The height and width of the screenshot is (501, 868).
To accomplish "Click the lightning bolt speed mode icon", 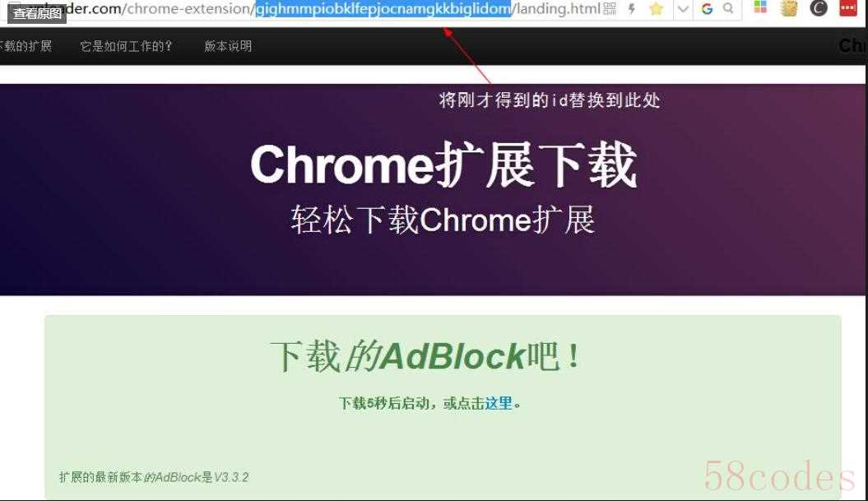I will (x=632, y=8).
